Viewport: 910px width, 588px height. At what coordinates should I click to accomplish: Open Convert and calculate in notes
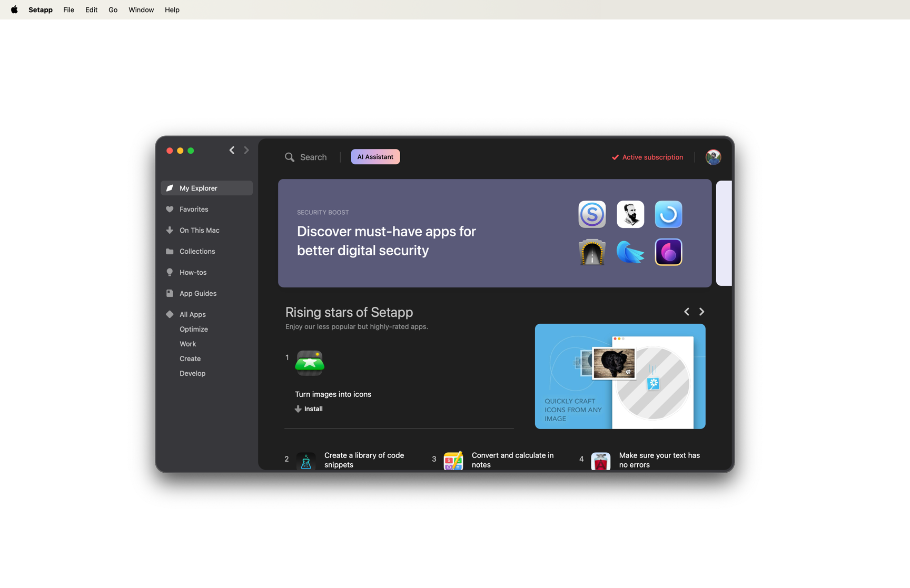coord(512,460)
